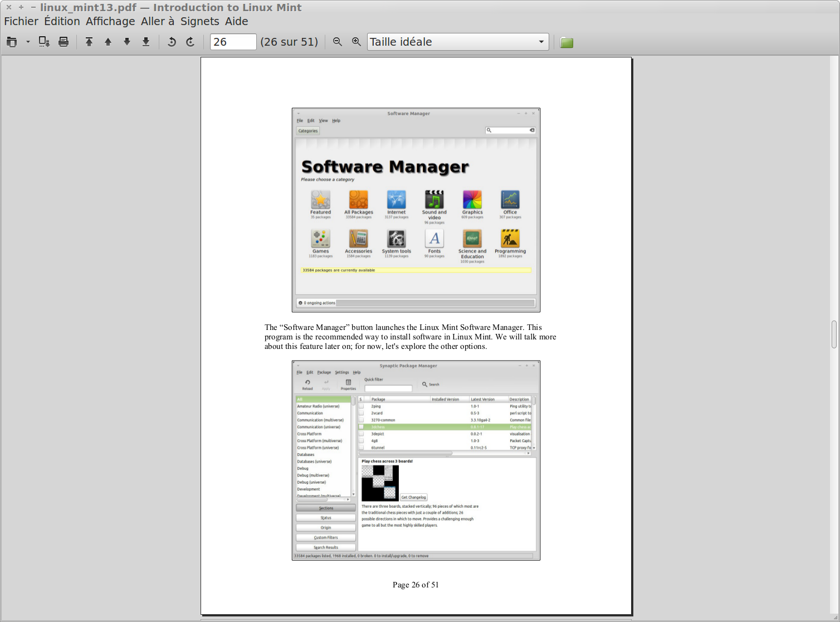Click the 3D chess boards preview thumbnail
Viewport: 840px width, 622px height.
(x=380, y=483)
